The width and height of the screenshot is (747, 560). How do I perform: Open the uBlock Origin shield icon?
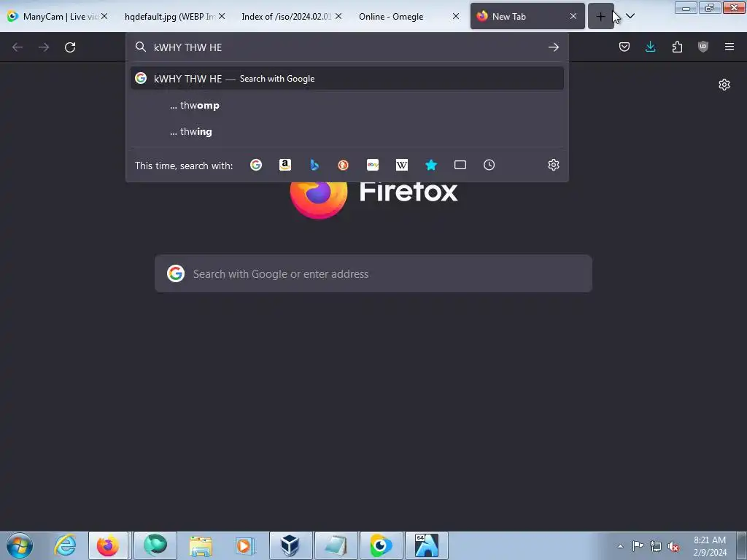pyautogui.click(x=703, y=47)
